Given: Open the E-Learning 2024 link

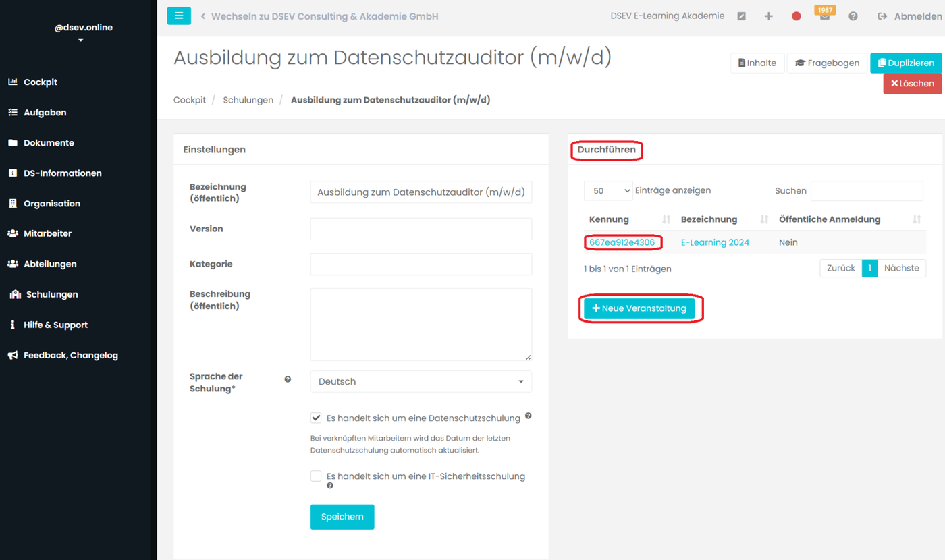Looking at the screenshot, I should click(x=715, y=242).
